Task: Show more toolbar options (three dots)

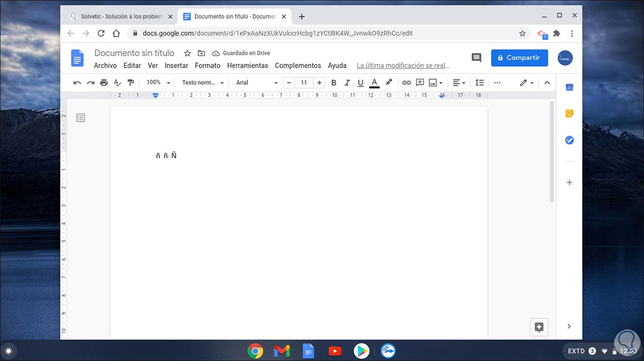Action: [x=497, y=83]
